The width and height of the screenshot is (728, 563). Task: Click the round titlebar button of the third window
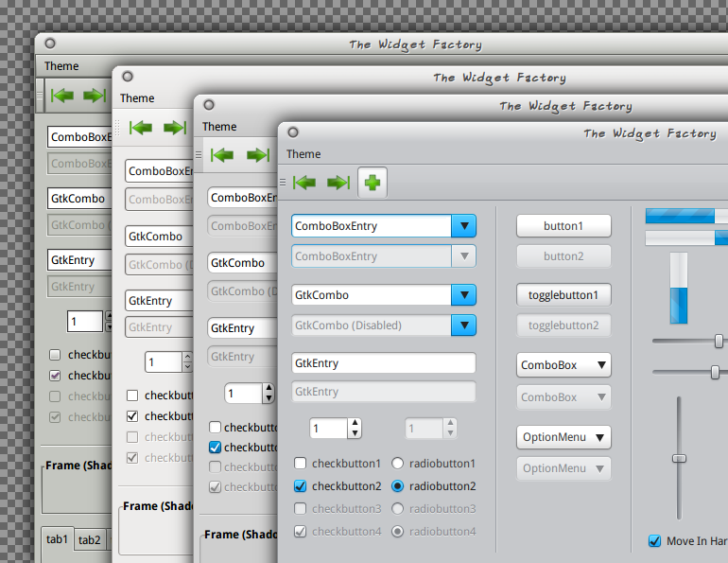pos(209,104)
